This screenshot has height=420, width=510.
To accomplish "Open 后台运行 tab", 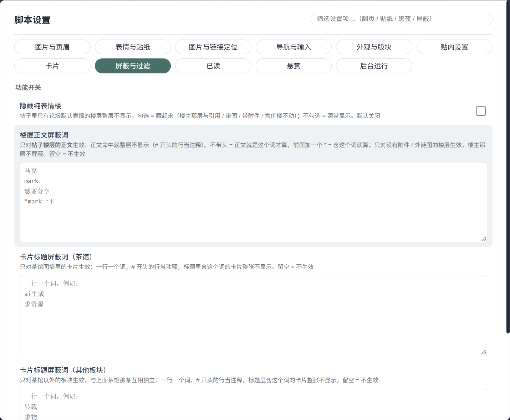I will (x=374, y=66).
